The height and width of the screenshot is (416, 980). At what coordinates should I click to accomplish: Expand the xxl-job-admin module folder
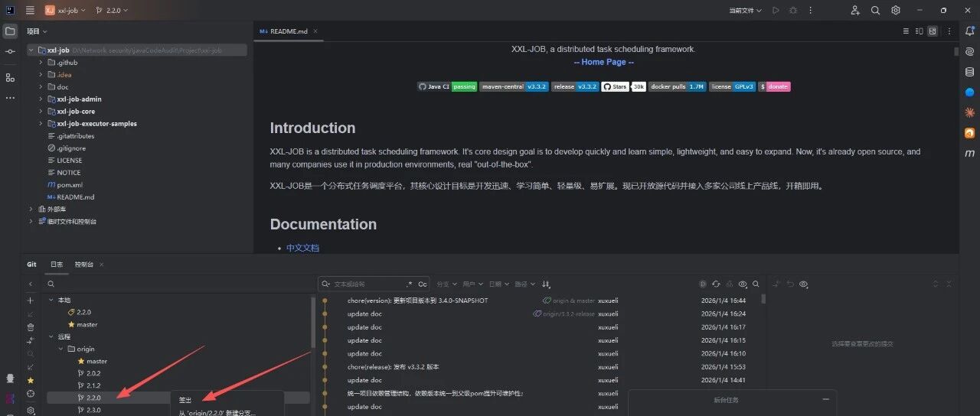[41, 99]
